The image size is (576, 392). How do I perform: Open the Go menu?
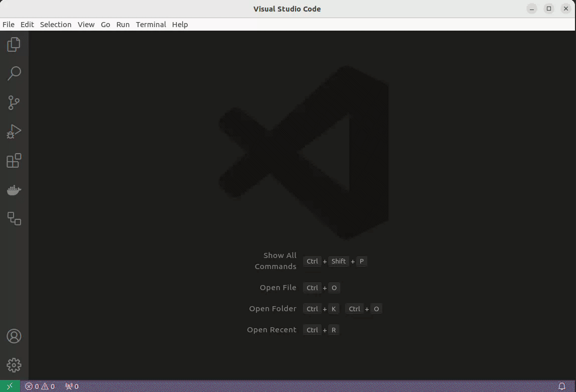(x=105, y=24)
